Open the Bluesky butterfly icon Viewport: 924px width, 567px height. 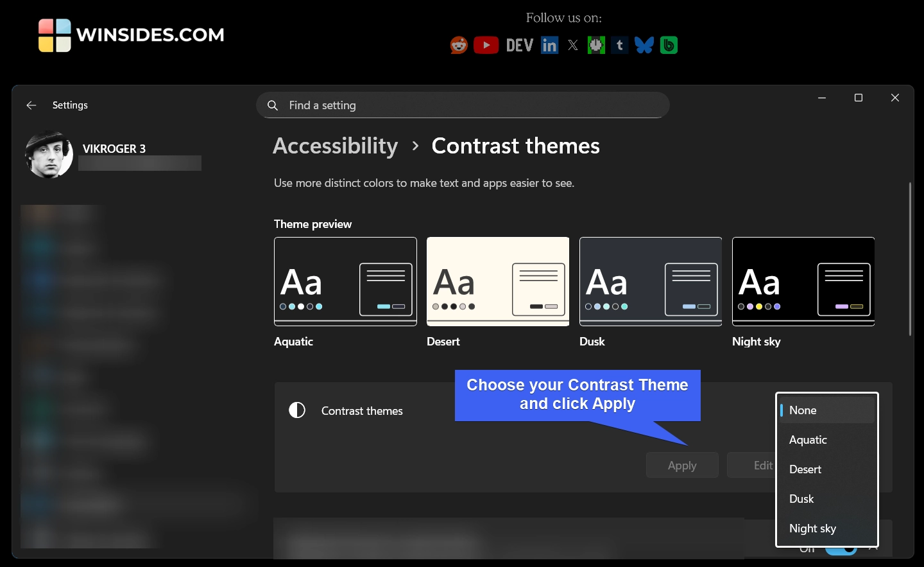644,45
